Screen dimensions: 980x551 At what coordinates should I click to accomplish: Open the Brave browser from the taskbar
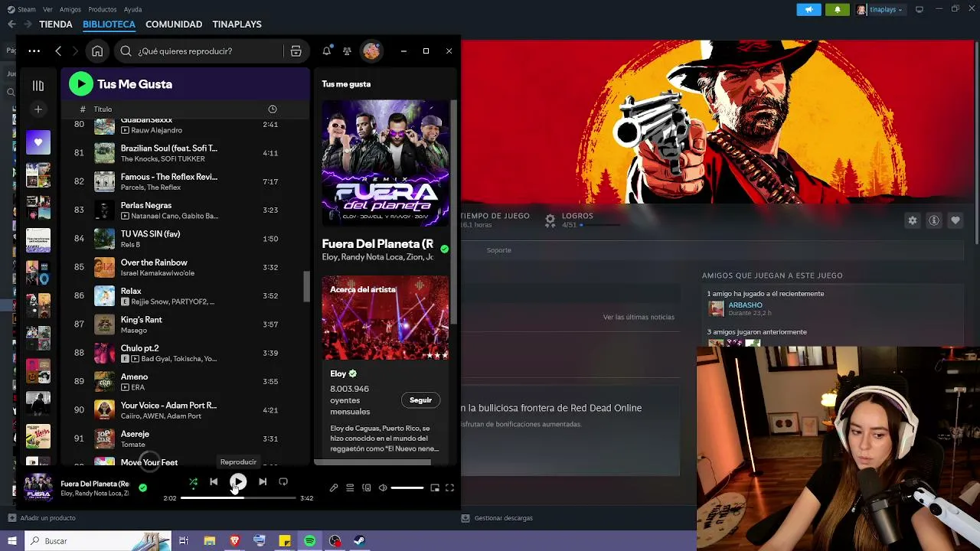(x=234, y=541)
